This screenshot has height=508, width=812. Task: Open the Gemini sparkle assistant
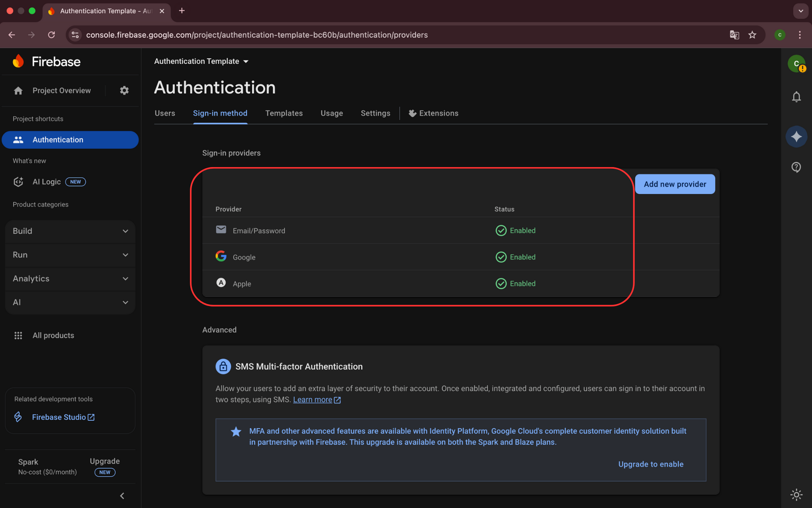tap(796, 137)
